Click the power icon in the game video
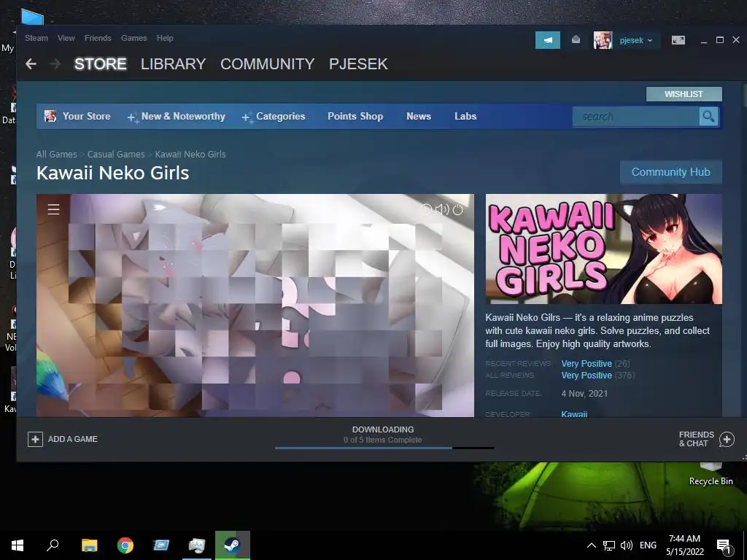 (458, 209)
